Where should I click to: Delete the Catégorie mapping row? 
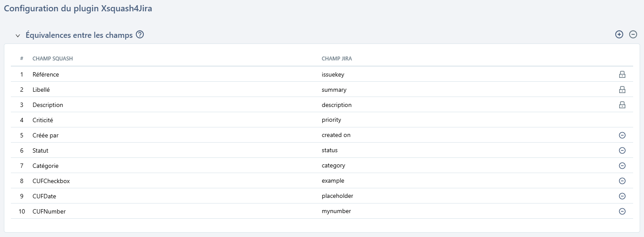[622, 166]
